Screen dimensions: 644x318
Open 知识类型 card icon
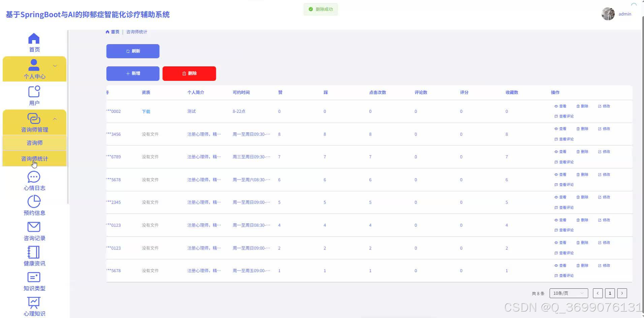point(34,277)
